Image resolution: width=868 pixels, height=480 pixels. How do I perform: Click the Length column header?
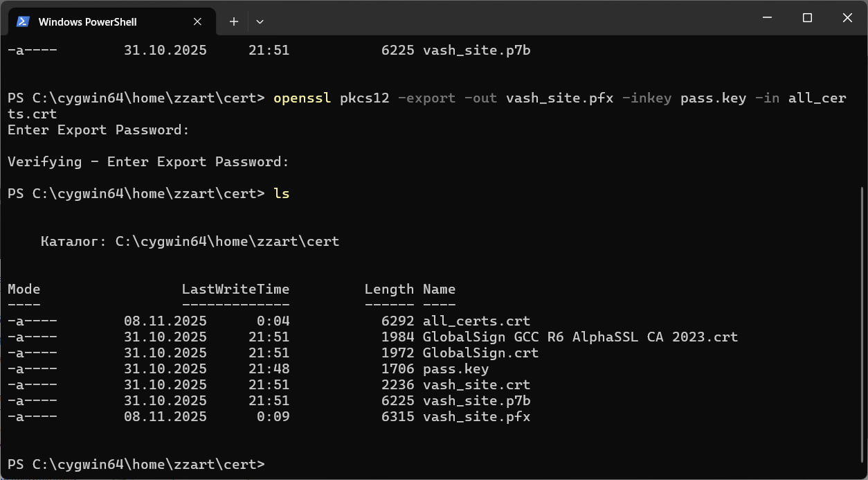tap(389, 290)
